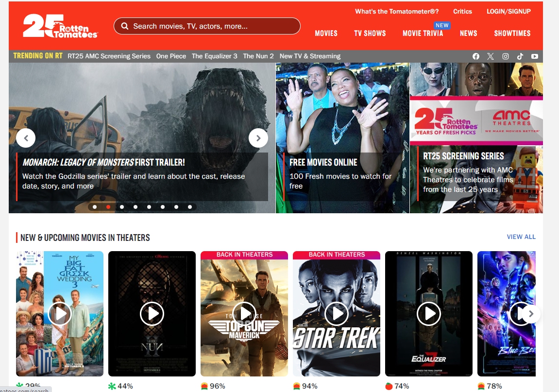Open the TV SHOWS menu
This screenshot has height=392, width=559.
(370, 33)
